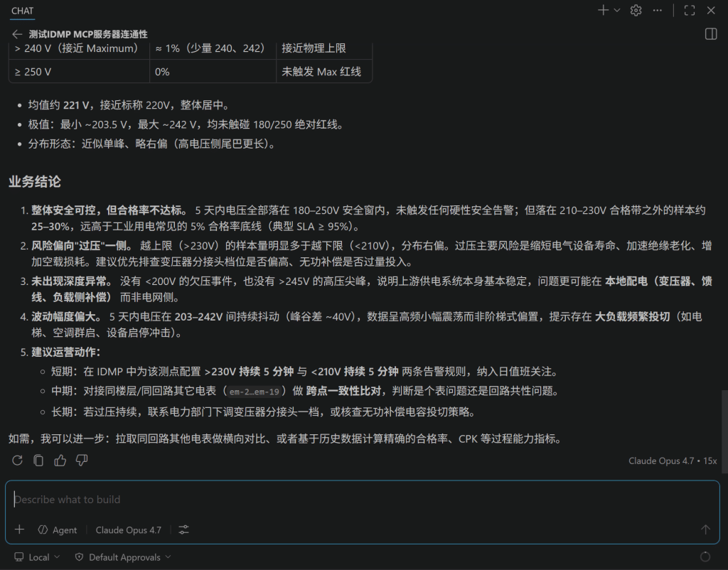Screen dimensions: 728x570
Task: Click the em-2…em-19 inline code
Action: coord(254,392)
